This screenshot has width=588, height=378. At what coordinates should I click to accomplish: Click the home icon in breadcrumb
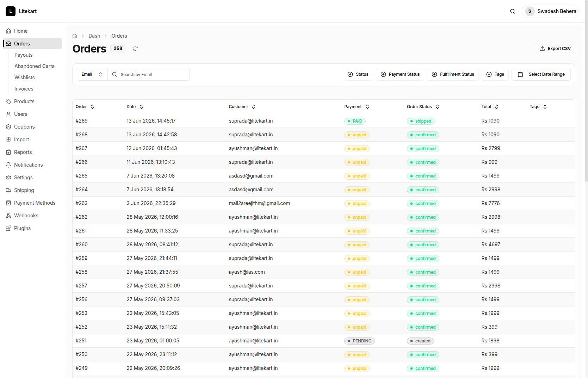point(75,36)
